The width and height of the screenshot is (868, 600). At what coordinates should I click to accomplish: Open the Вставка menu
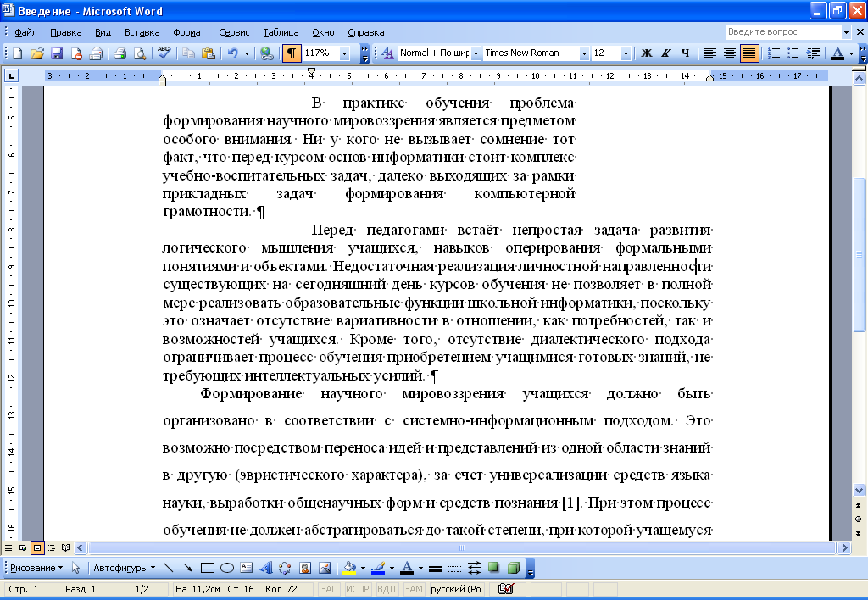142,32
